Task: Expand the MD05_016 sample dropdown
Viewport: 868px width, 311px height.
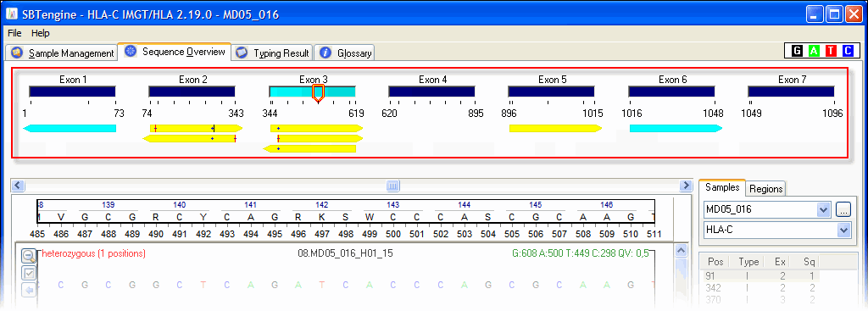Action: pos(824,210)
